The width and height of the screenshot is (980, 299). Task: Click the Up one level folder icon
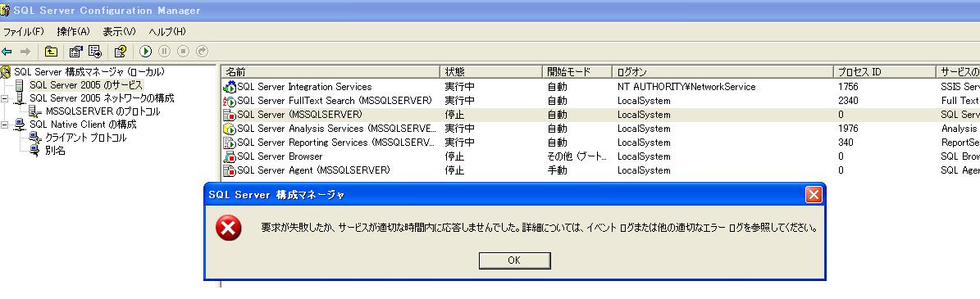pos(51,51)
